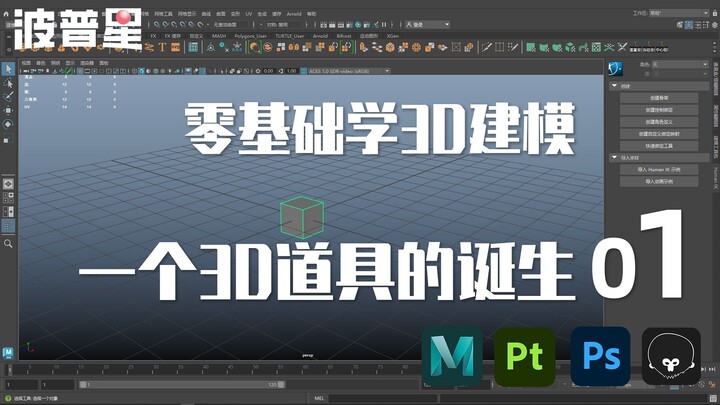Open the 网格工具 menu
Screen dimensions: 720x405
click(163, 14)
